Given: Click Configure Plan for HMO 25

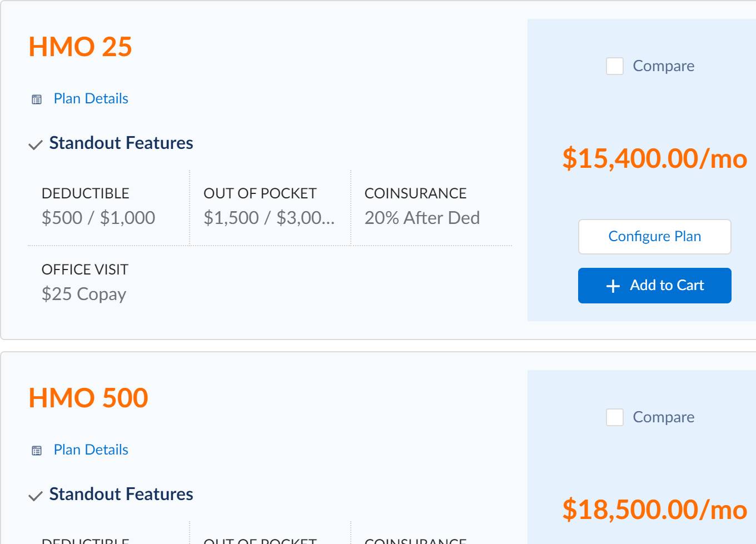Looking at the screenshot, I should click(654, 236).
